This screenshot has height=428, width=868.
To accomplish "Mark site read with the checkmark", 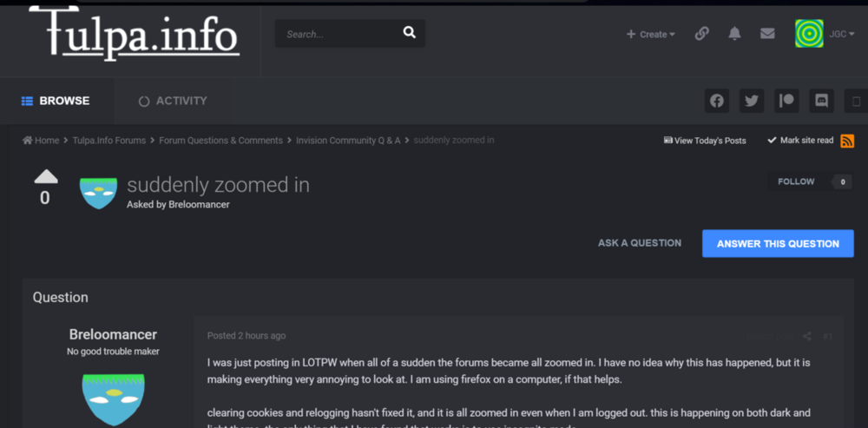I will coord(800,141).
